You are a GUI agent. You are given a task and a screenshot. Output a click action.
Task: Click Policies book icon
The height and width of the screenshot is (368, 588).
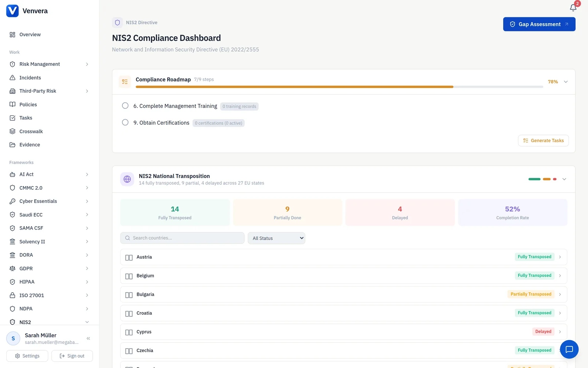[12, 105]
